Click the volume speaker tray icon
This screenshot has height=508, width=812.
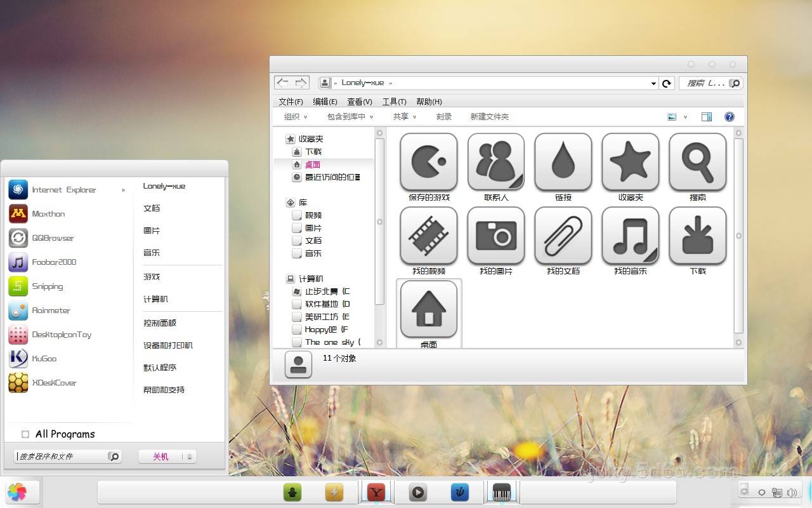pyautogui.click(x=792, y=492)
